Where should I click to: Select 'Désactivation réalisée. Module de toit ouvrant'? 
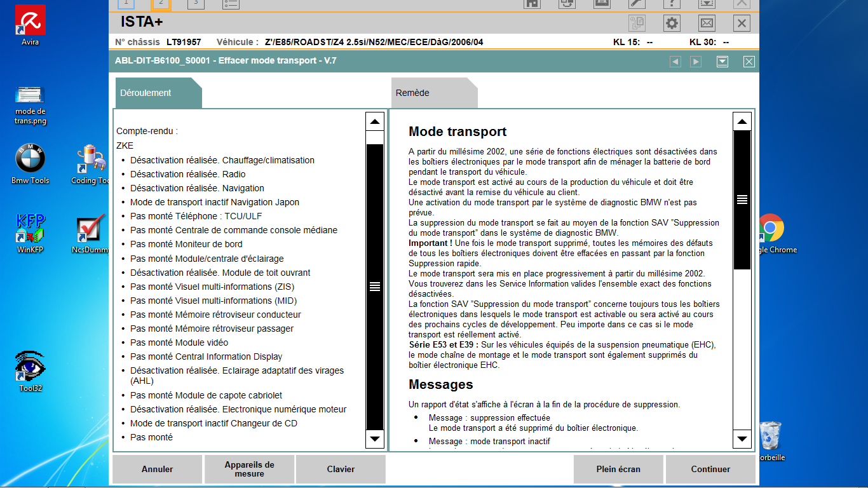tap(220, 273)
